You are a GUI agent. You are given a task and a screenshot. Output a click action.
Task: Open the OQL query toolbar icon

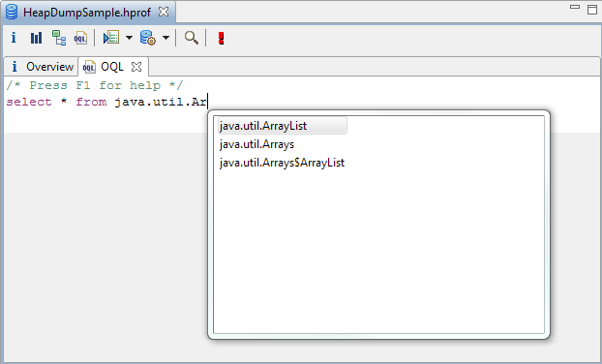[x=80, y=38]
